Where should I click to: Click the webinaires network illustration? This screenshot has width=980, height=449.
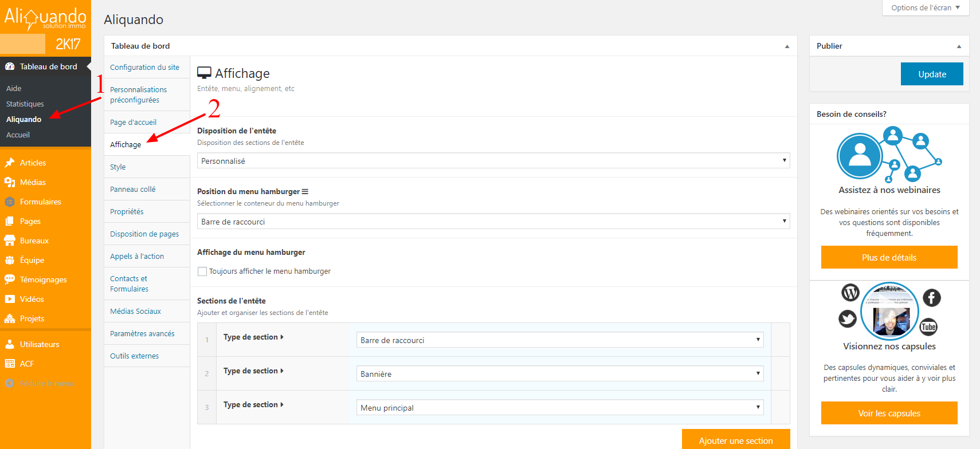click(889, 153)
